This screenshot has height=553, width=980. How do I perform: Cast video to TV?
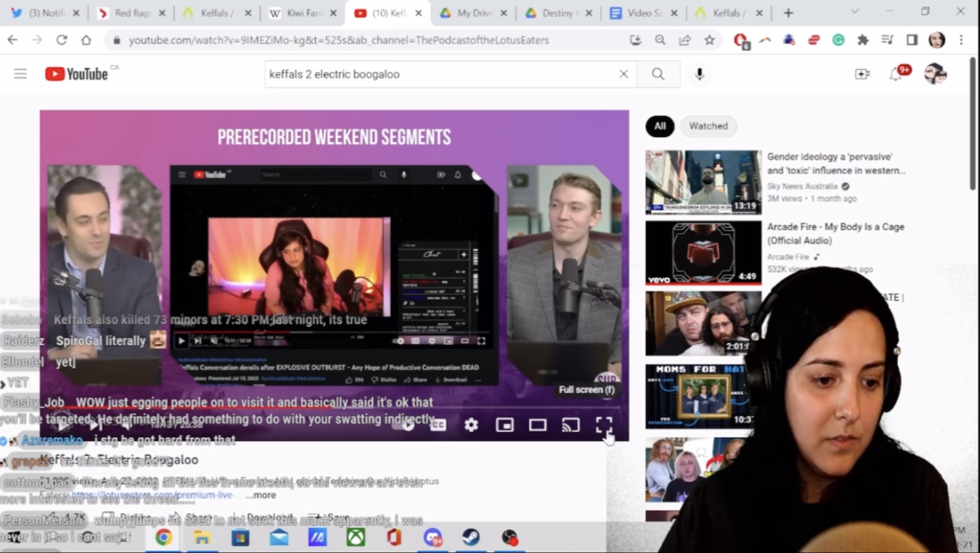[x=570, y=425]
